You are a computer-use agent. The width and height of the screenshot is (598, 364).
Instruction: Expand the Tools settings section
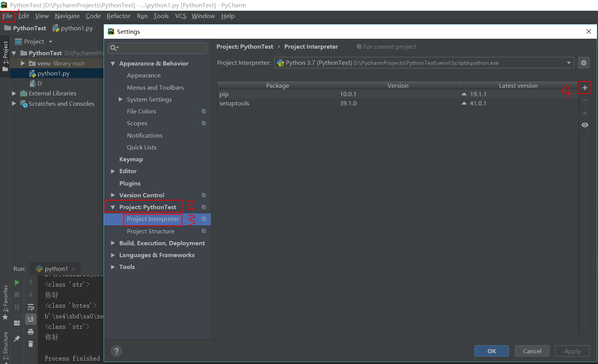click(113, 267)
